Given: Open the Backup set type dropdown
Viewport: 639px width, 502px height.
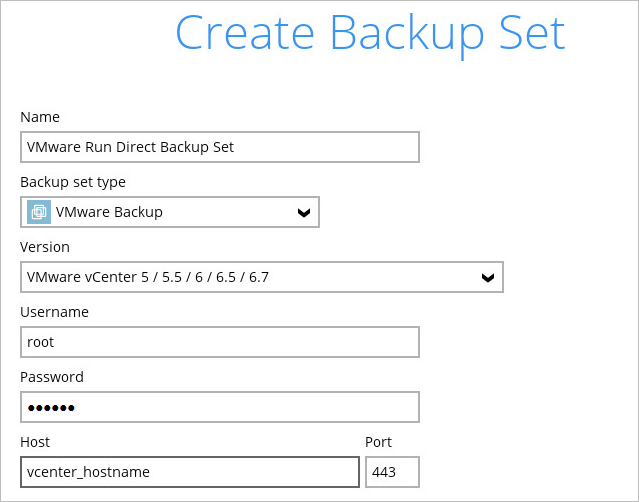Looking at the screenshot, I should coord(170,212).
